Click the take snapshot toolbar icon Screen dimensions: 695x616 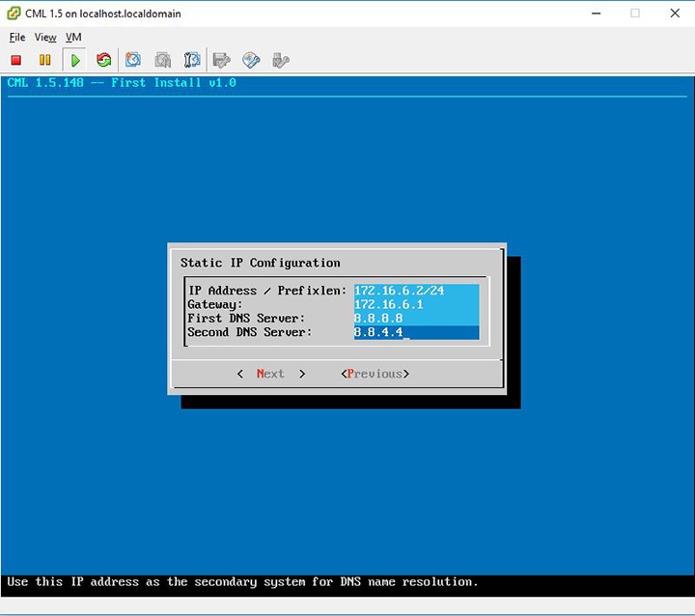(133, 60)
